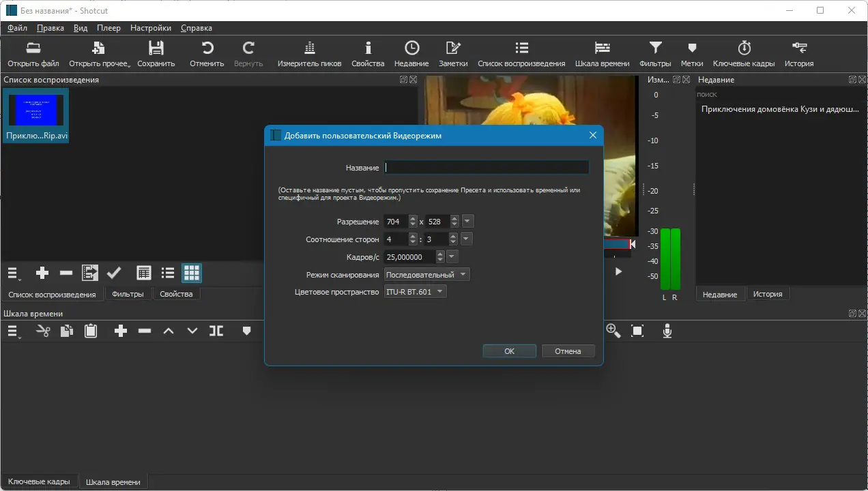Switch to the 'Свойства' panel tab

(176, 294)
